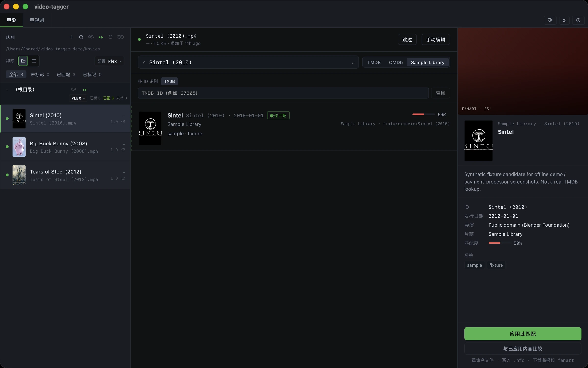Click the Tears of Steel poster thumbnail
This screenshot has height=368, width=588.
19,175
